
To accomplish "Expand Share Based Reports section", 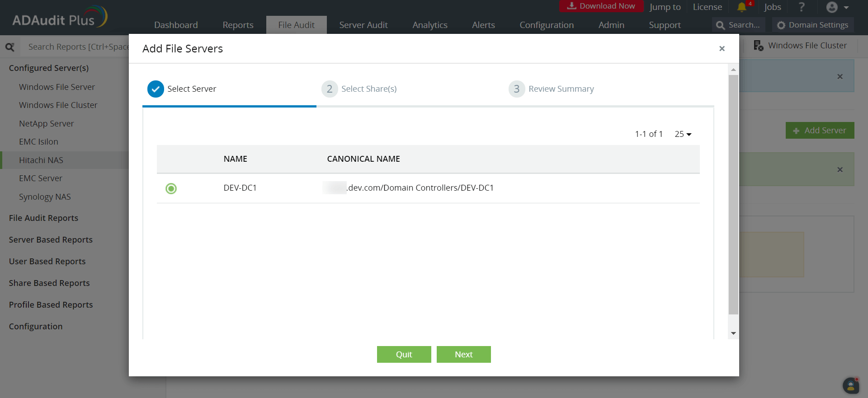I will click(x=49, y=283).
